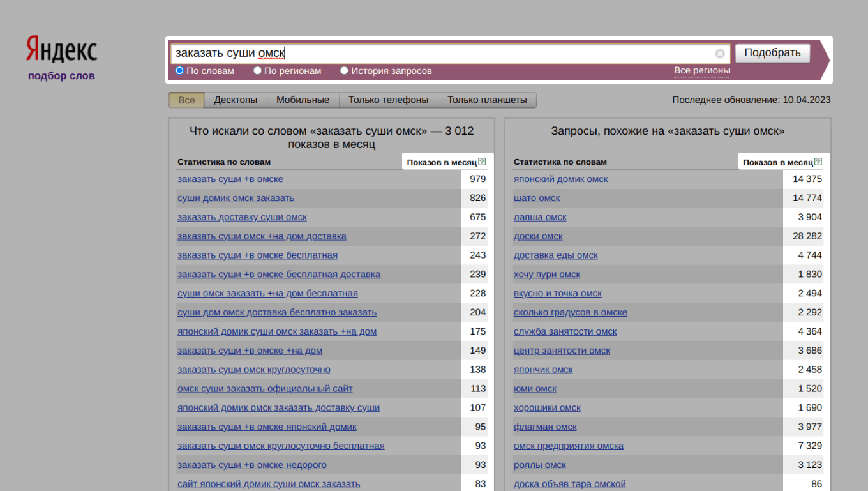Image resolution: width=868 pixels, height=491 pixels.
Task: Open the "доставка еды омск" link
Action: click(555, 255)
